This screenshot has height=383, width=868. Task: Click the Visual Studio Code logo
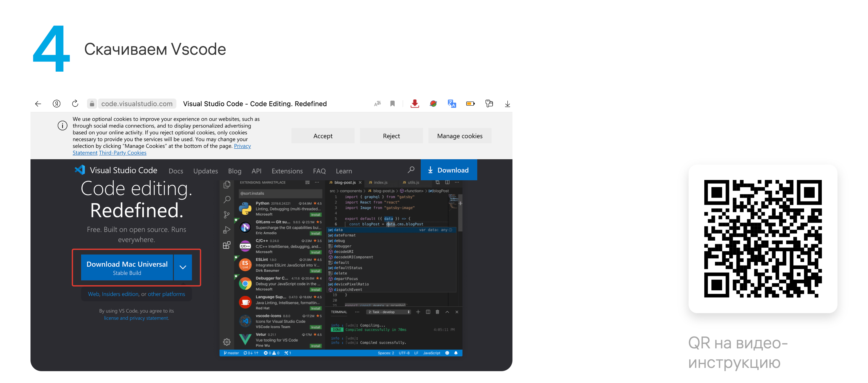pos(80,170)
